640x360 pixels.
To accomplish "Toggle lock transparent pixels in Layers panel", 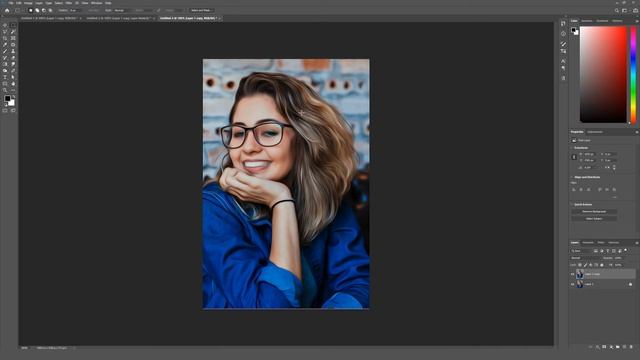I will [x=580, y=265].
